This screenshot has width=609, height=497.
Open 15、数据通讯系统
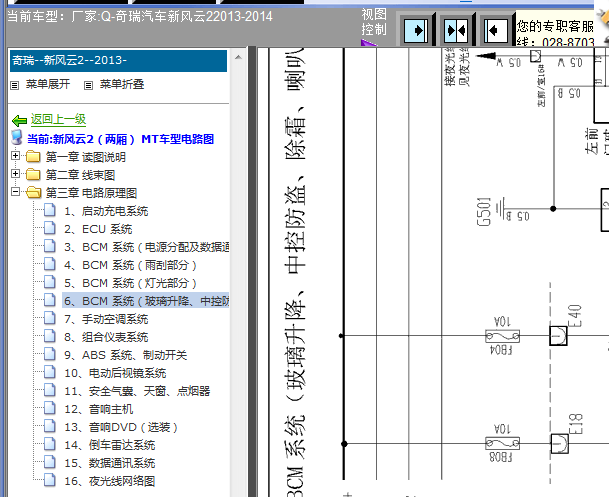point(110,463)
